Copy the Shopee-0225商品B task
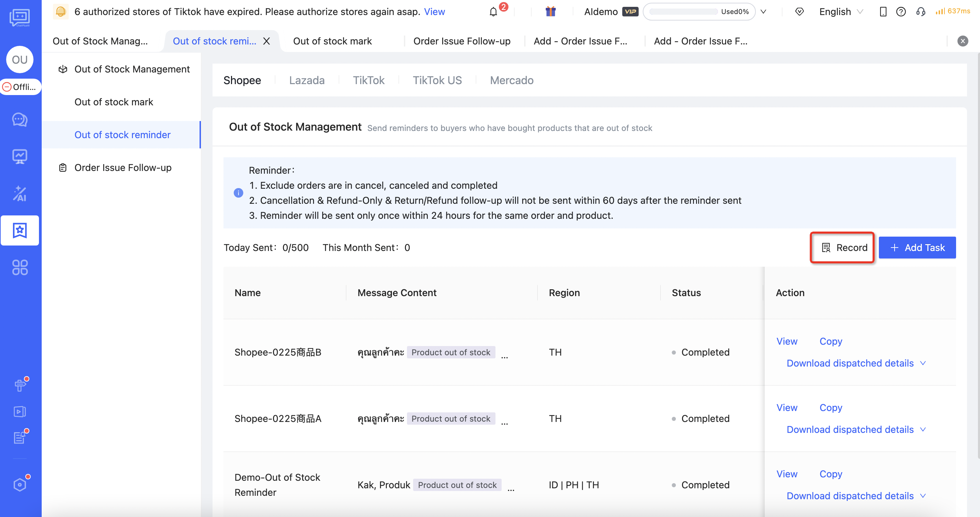The height and width of the screenshot is (517, 980). [x=830, y=341]
